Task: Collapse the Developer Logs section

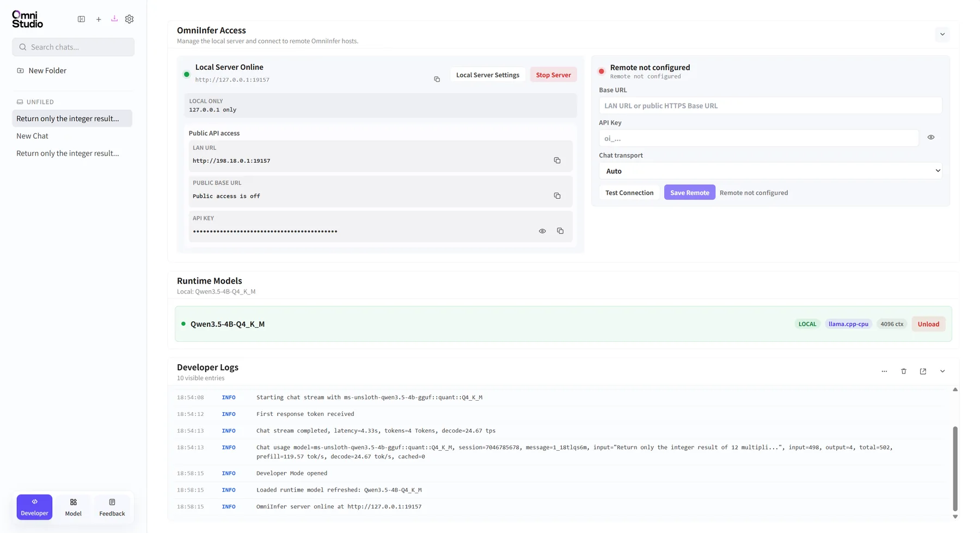Action: (x=942, y=371)
